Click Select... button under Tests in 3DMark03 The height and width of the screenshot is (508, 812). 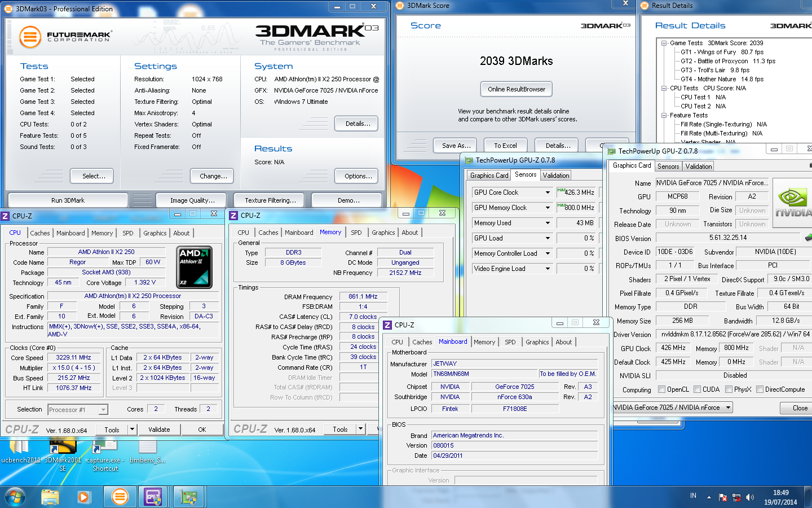pos(91,176)
